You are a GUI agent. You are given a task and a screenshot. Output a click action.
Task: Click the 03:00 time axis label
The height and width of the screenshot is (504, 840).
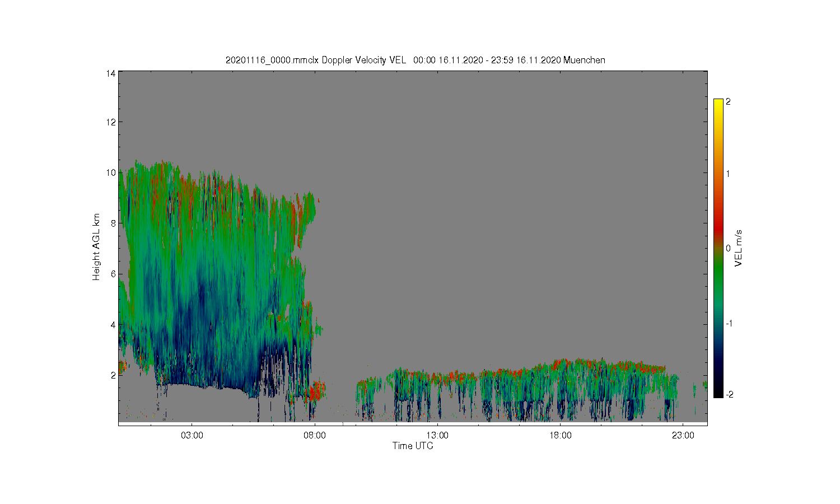point(192,436)
